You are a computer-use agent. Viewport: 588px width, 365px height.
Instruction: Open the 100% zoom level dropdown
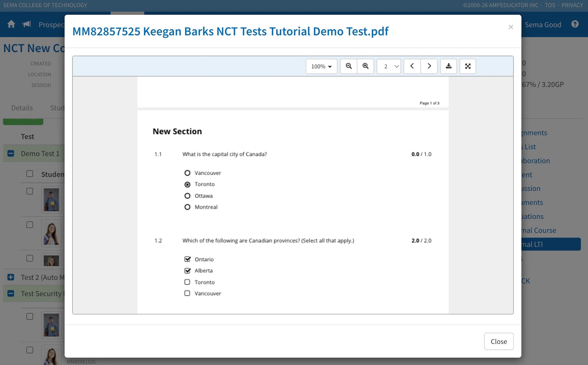point(321,66)
